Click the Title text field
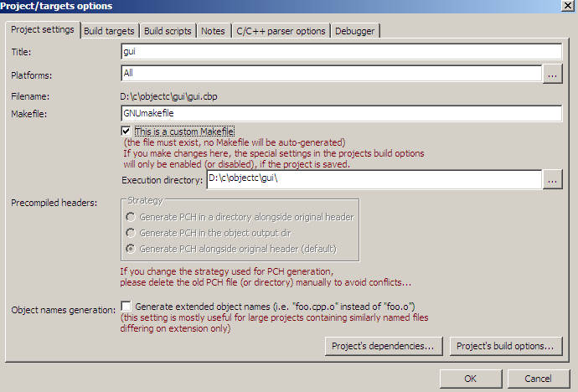Screen dimensions: 578x392 [341, 52]
